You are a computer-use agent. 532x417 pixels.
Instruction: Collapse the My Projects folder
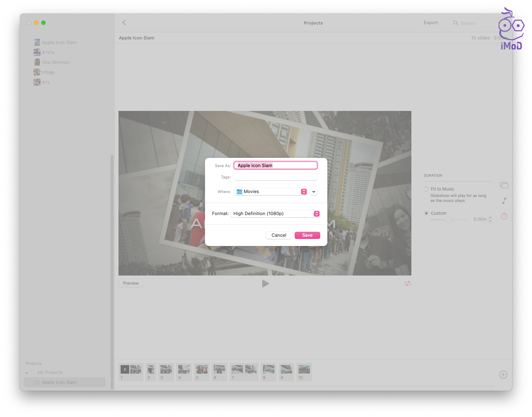(27, 373)
